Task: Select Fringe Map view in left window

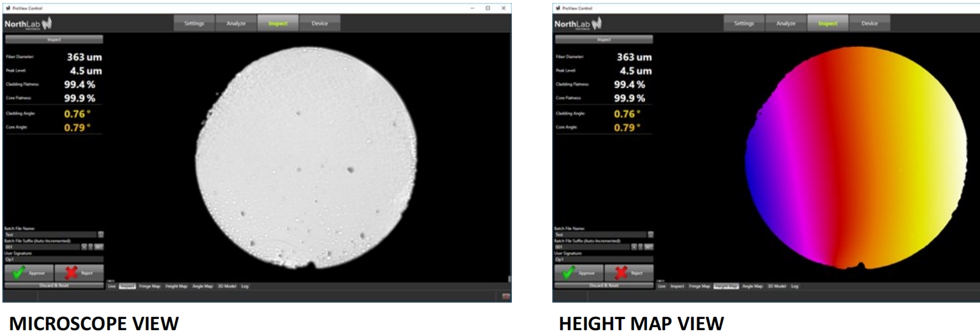Action: (x=150, y=286)
